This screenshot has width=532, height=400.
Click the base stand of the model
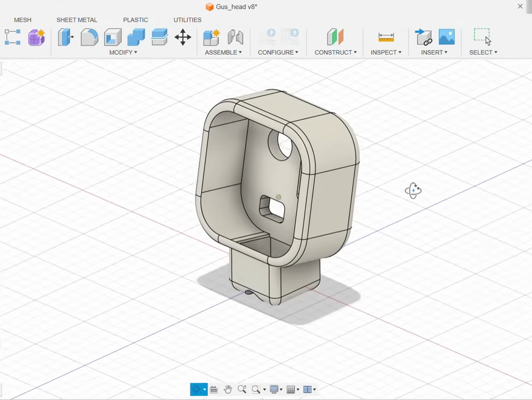coord(275,278)
